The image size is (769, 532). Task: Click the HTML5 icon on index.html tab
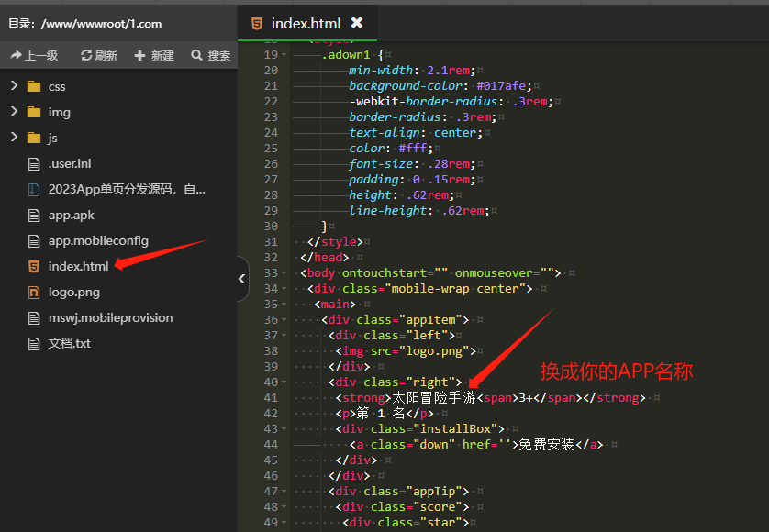(x=257, y=23)
